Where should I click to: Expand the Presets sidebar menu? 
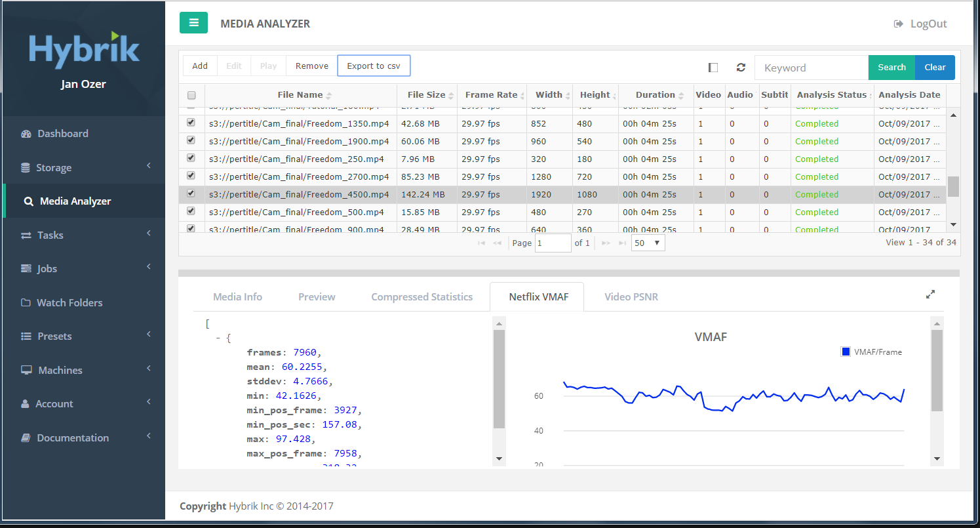pos(149,335)
